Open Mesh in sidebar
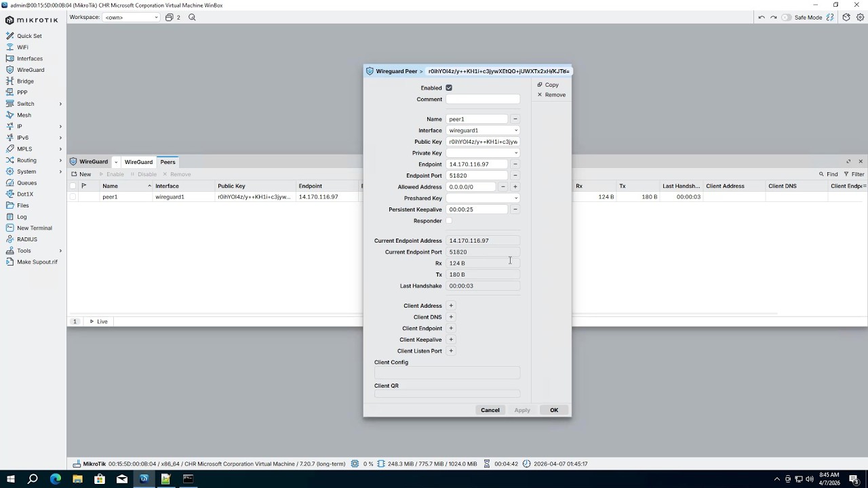 (24, 115)
